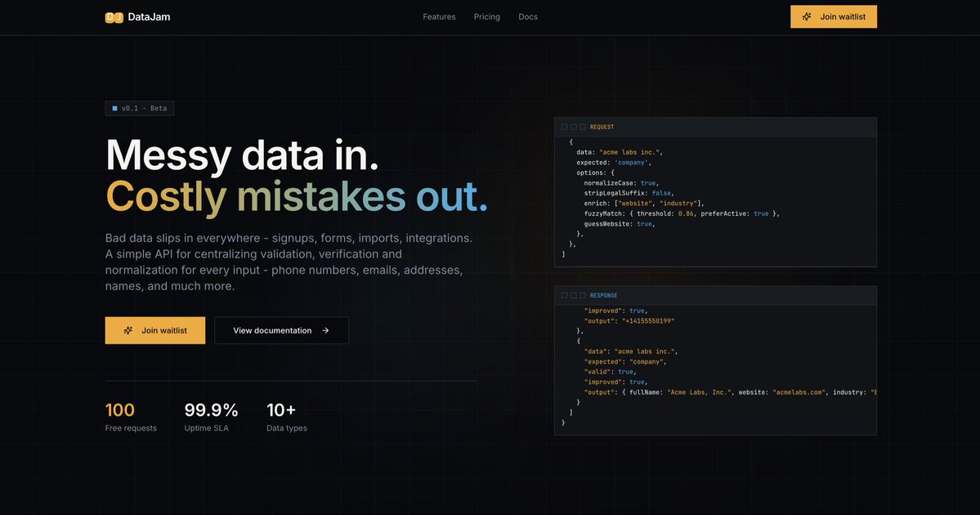The width and height of the screenshot is (980, 515).
Task: Click the 'Uptime SLA' label
Action: click(x=206, y=428)
